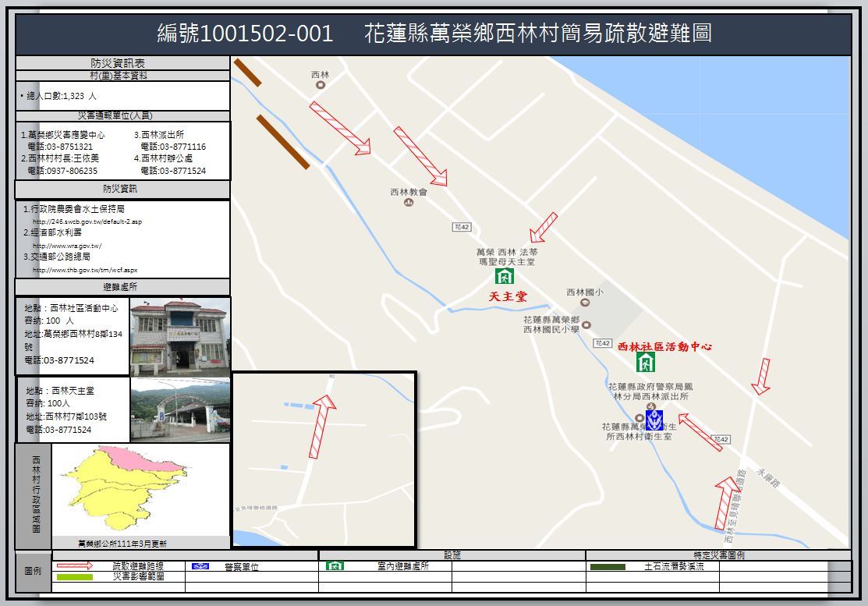Click the green shelter icon above 天主堂 label
The height and width of the screenshot is (606, 868).
pos(504,277)
